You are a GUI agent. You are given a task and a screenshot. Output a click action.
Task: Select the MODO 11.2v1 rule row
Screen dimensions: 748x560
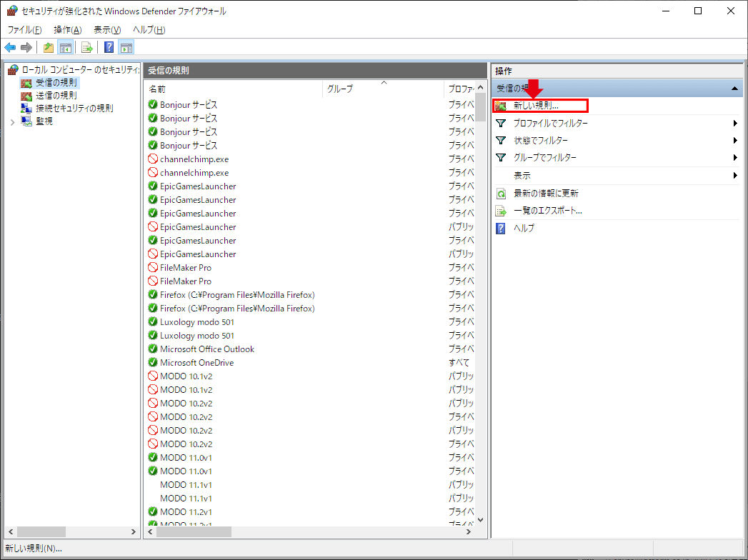[311, 512]
